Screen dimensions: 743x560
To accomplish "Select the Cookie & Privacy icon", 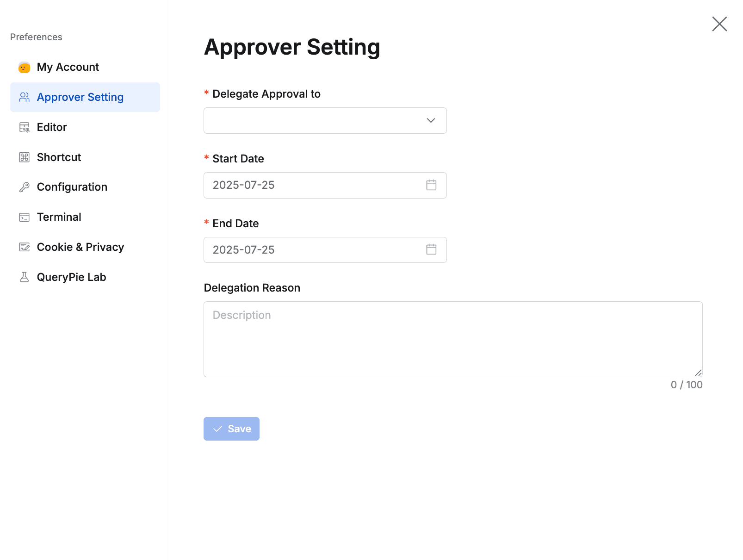I will click(25, 247).
